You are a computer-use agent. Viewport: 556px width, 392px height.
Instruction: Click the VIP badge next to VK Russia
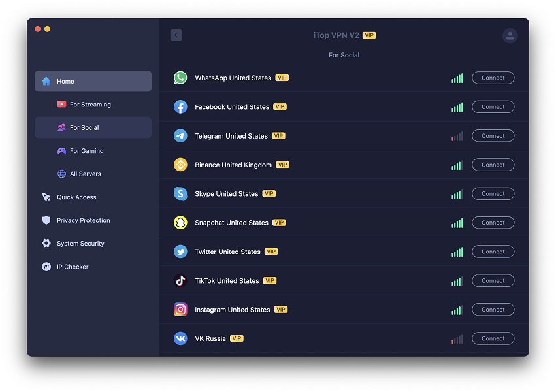pos(237,338)
